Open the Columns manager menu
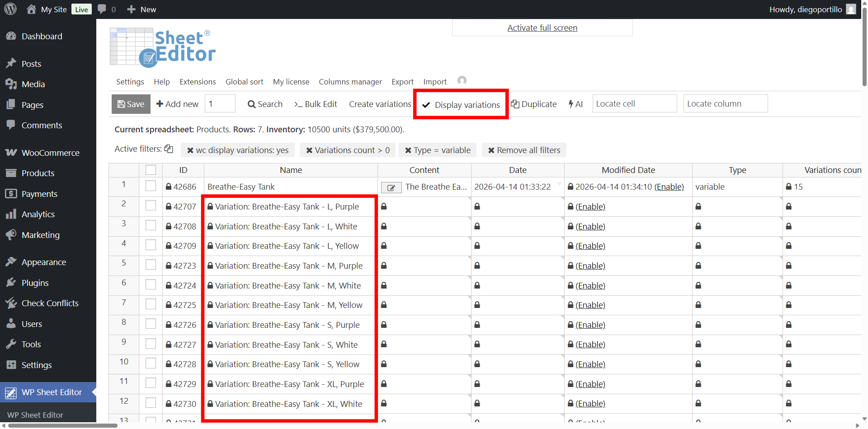The height and width of the screenshot is (429, 868). 350,82
